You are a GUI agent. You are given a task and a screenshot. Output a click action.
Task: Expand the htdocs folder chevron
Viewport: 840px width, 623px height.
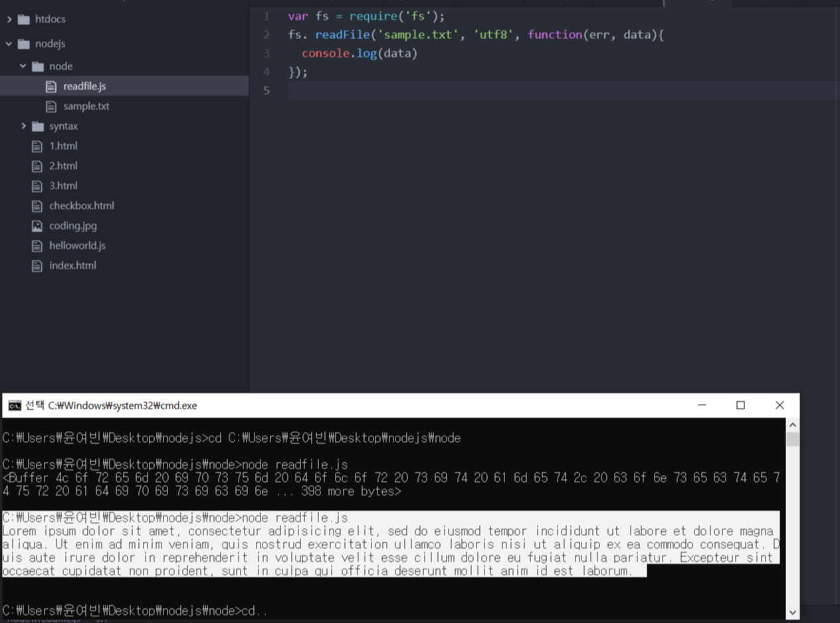click(9, 19)
